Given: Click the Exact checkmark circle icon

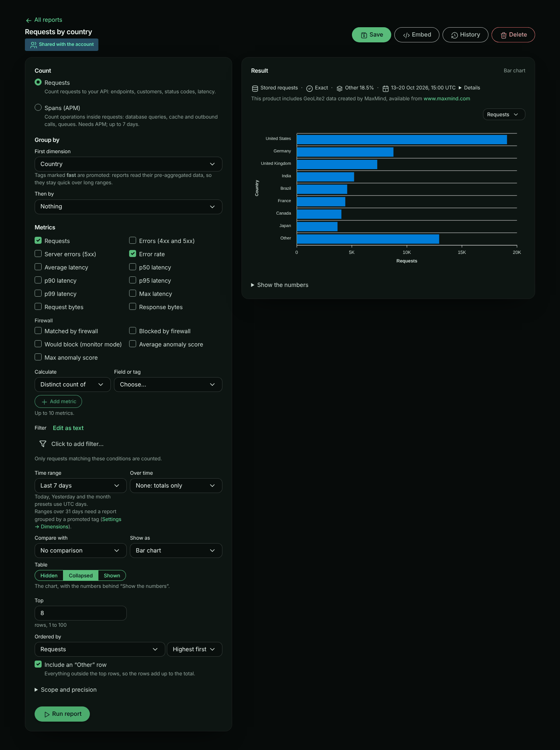Looking at the screenshot, I should 310,88.
